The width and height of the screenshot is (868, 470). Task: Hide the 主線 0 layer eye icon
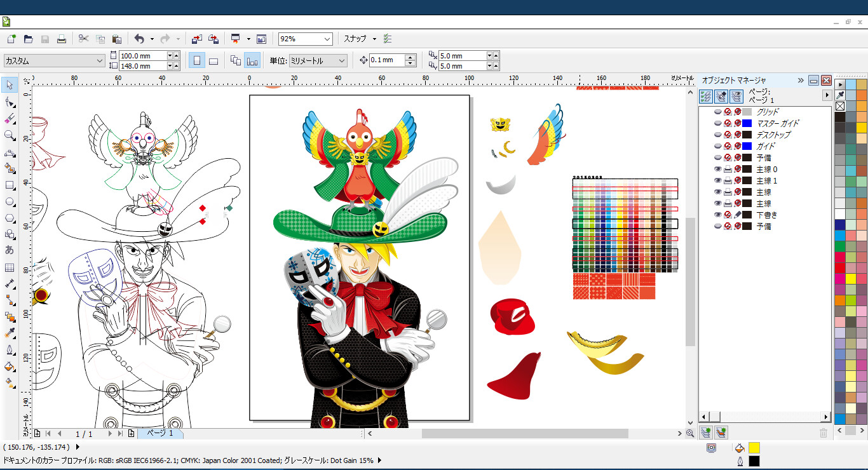pos(718,170)
